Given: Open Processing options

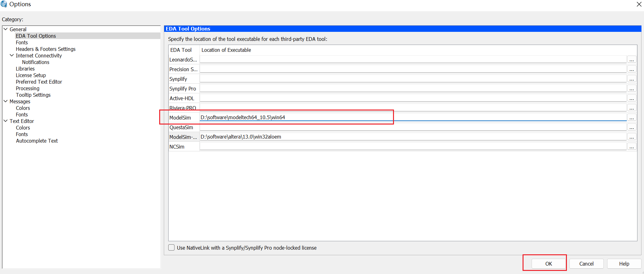Looking at the screenshot, I should click(27, 88).
